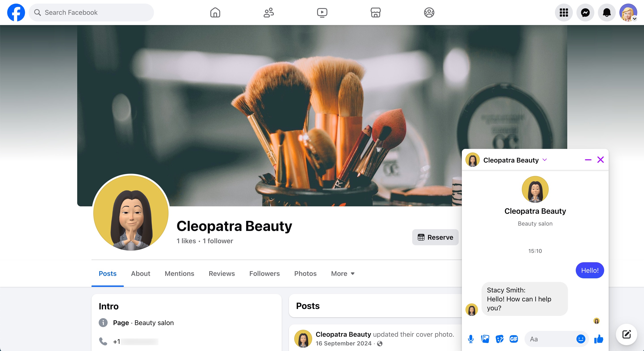This screenshot has height=351, width=644.
Task: Go to Facebook Home icon
Action: (215, 13)
